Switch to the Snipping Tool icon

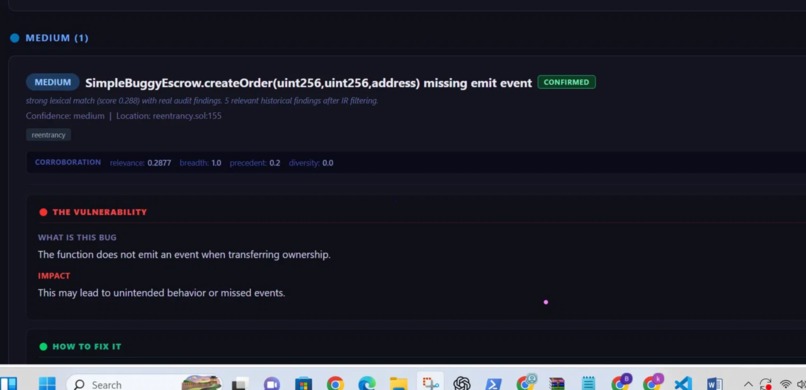(430, 383)
